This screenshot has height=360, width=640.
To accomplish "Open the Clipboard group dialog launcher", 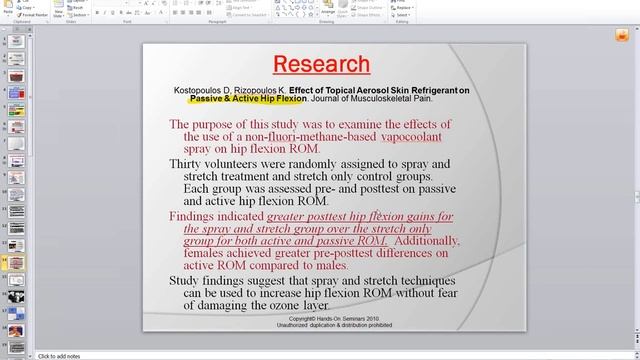I will [x=47, y=22].
